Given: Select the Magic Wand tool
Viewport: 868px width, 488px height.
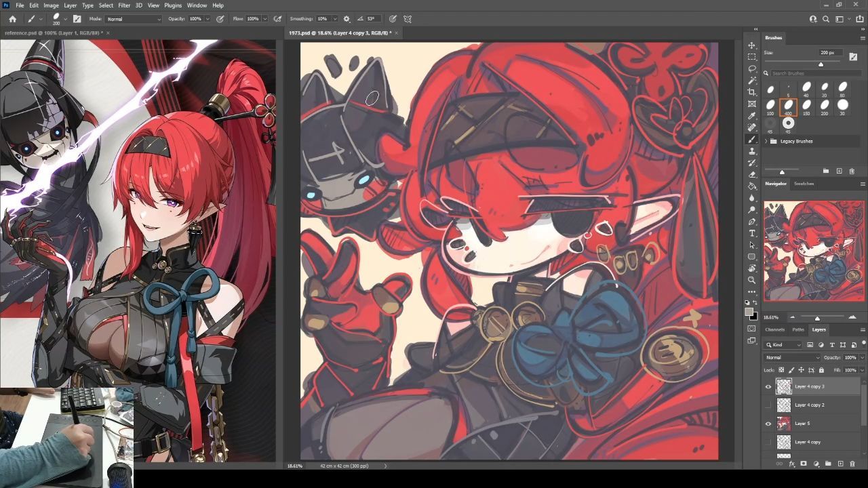Looking at the screenshot, I should (x=751, y=81).
